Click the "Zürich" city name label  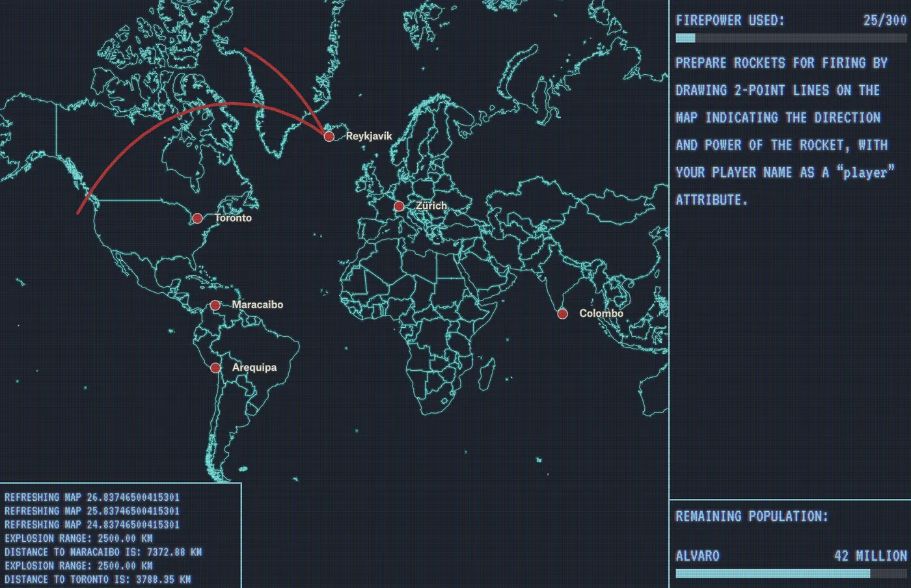coord(431,206)
